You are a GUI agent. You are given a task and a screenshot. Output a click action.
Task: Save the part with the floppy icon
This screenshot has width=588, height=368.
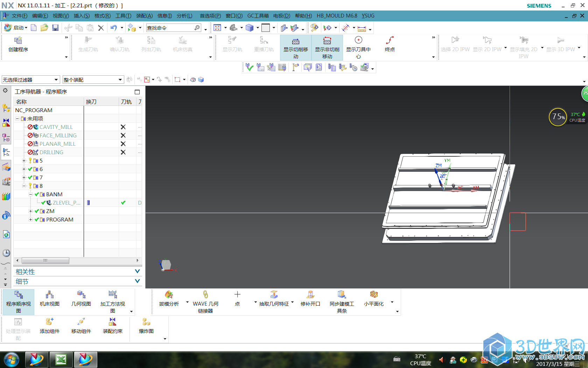[x=55, y=28]
